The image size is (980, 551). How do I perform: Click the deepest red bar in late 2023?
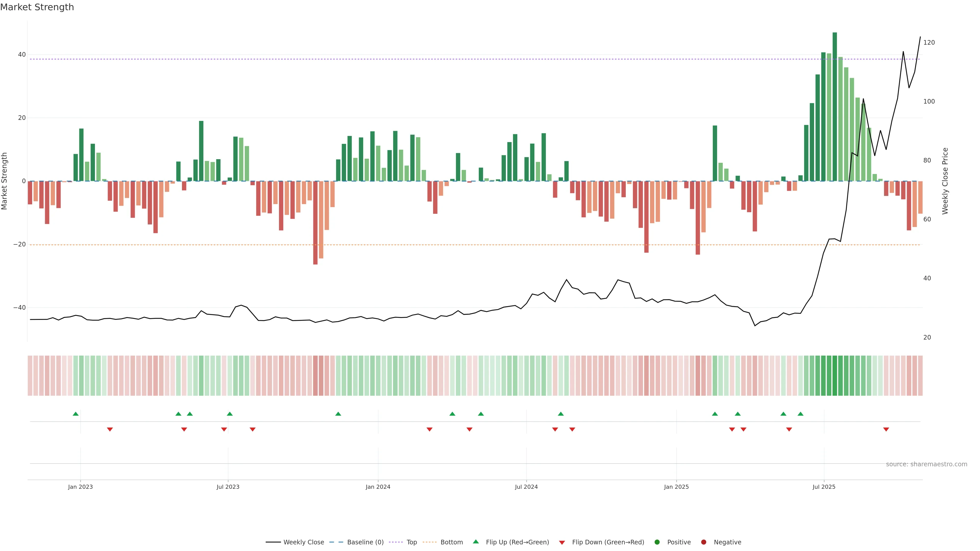click(315, 222)
